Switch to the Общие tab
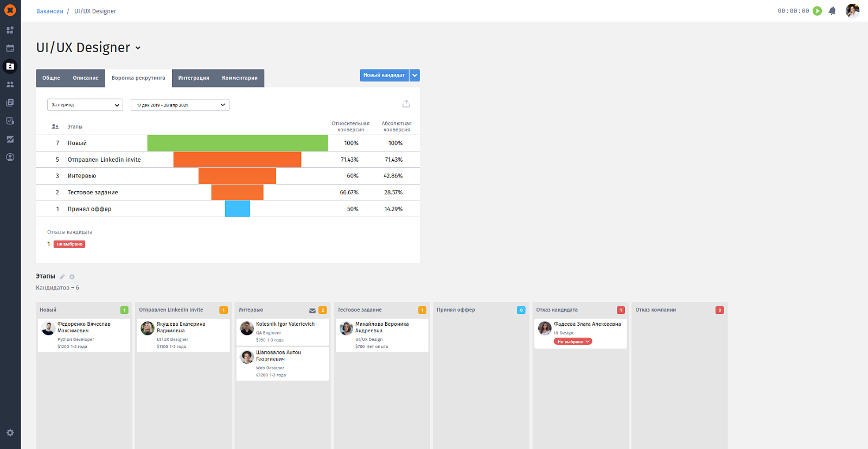Image resolution: width=868 pixels, height=449 pixels. 51,78
